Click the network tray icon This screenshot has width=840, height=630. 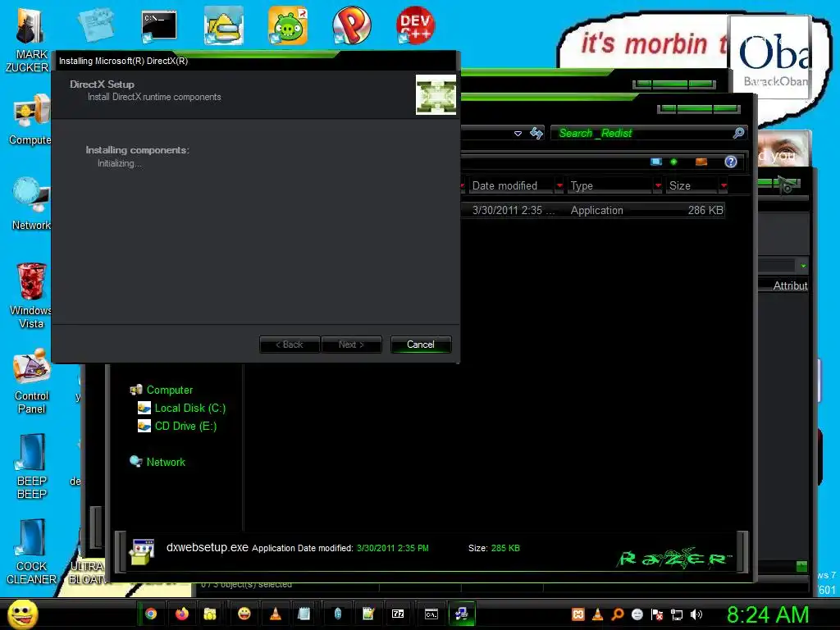click(677, 614)
